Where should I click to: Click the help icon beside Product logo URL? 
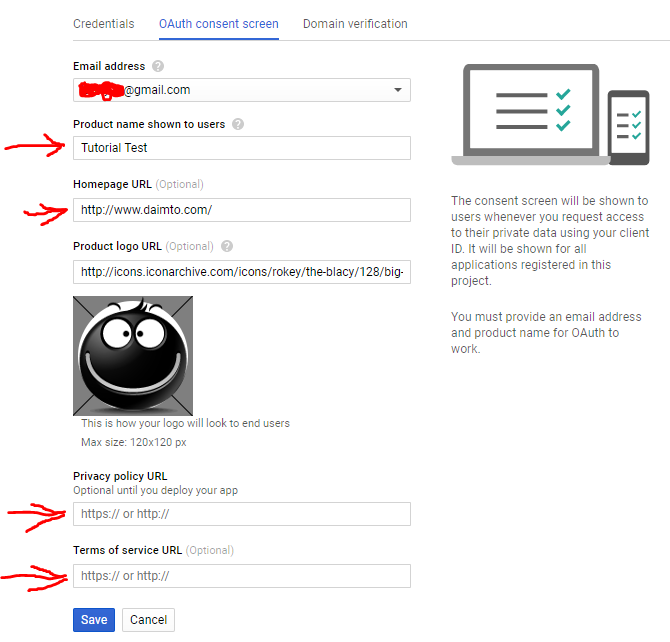227,246
